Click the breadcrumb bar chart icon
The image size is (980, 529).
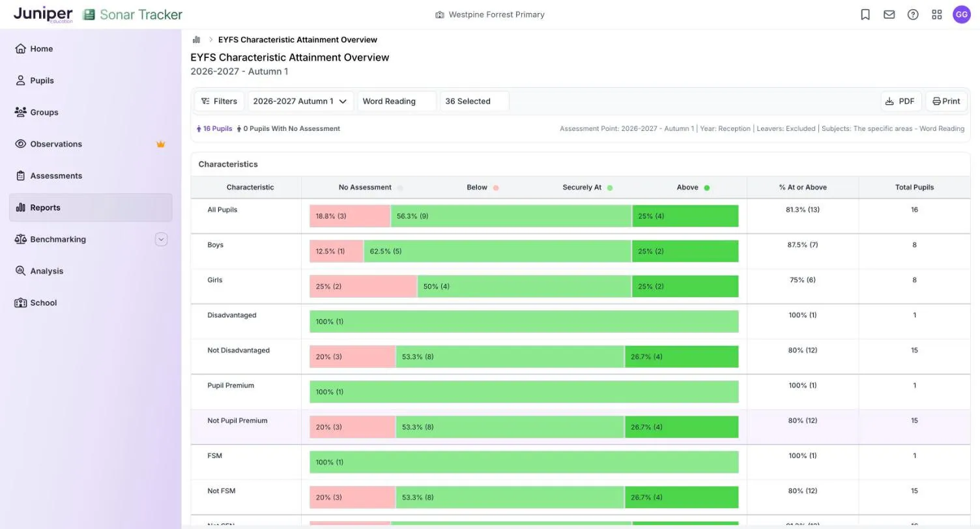point(196,40)
